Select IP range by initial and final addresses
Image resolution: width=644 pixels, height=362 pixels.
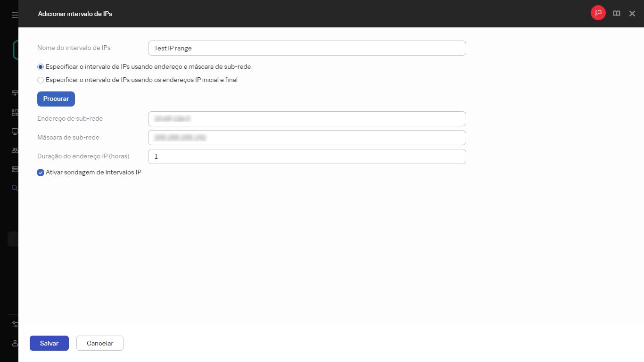41,80
